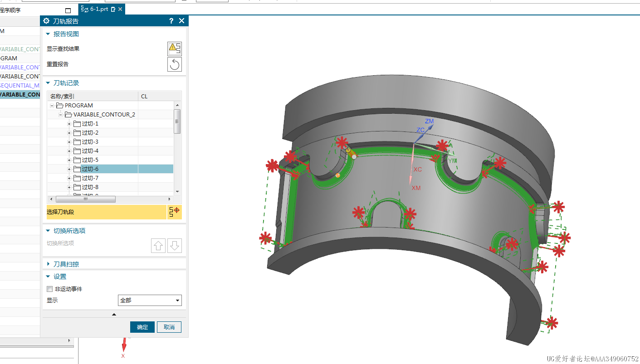Select the 过切-2 row
640x364 pixels.
(110, 133)
